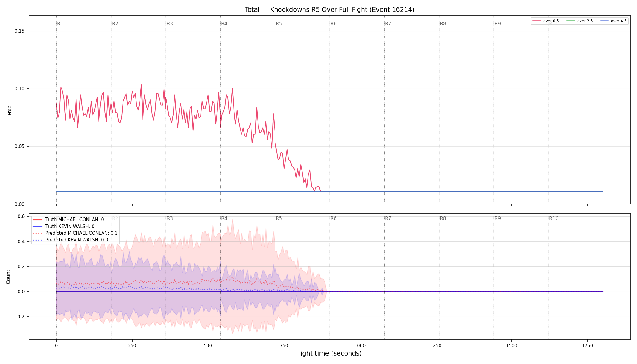Click the chart title mentioning Event 16214
The height and width of the screenshot is (364, 637).
329,10
